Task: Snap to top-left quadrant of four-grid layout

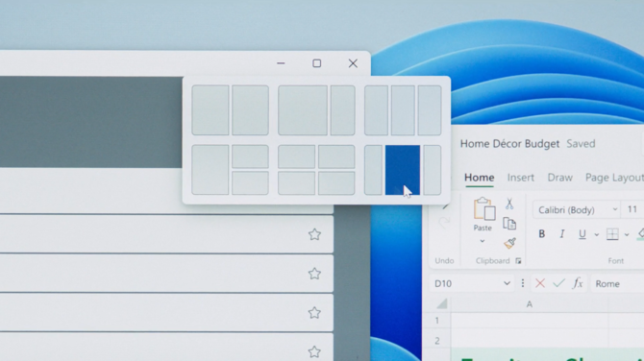Action: 297,156
